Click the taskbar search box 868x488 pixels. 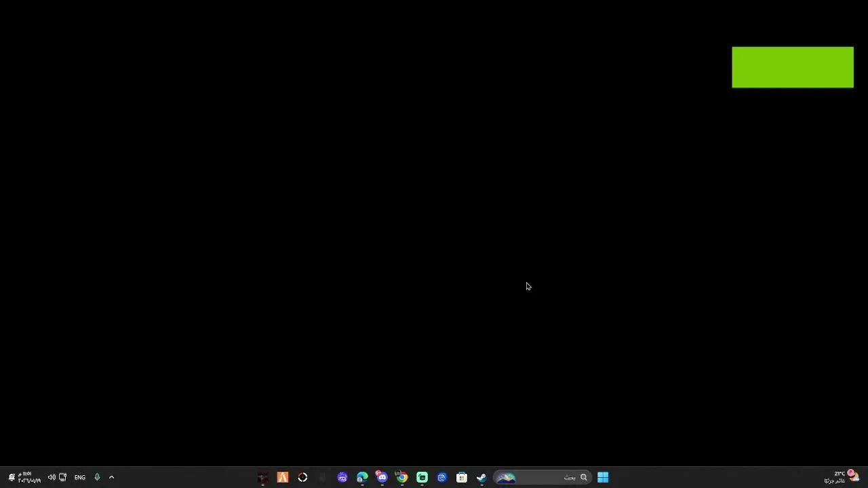[x=541, y=478]
